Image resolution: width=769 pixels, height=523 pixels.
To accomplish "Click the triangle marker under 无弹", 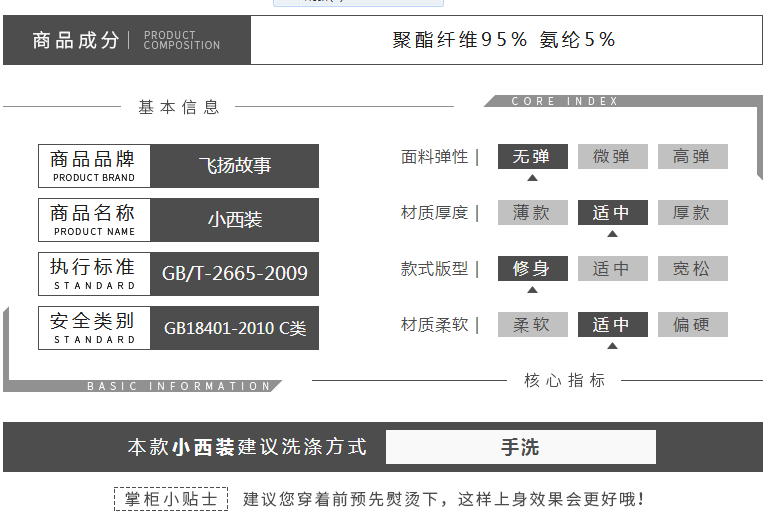I will pyautogui.click(x=533, y=178).
